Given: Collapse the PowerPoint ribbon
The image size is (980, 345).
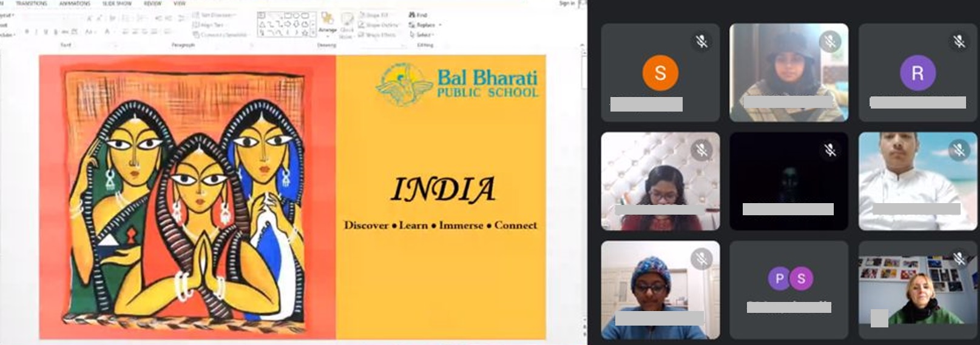Looking at the screenshot, I should click(x=581, y=45).
